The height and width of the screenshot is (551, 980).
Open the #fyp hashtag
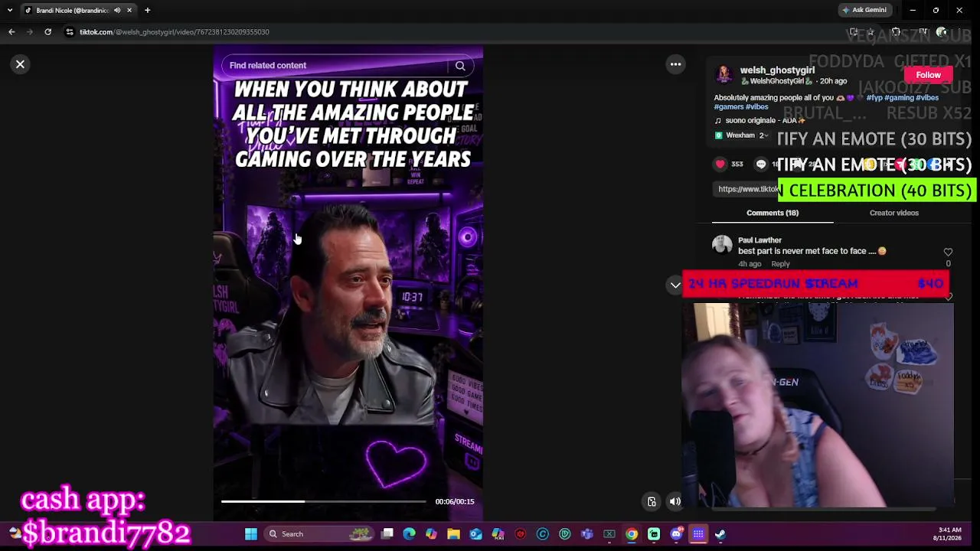pos(874,98)
